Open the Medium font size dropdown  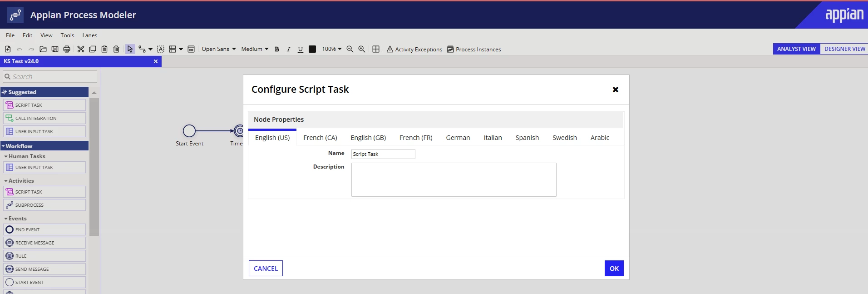pyautogui.click(x=255, y=49)
